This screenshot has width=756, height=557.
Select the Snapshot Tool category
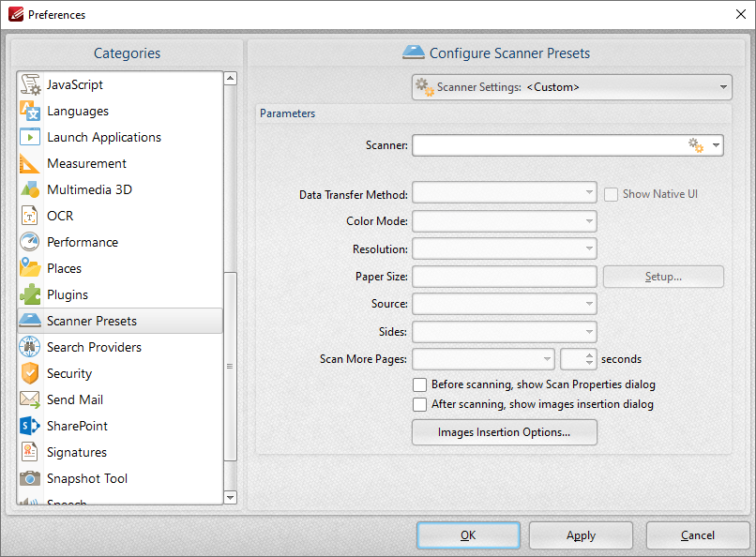pos(120,478)
